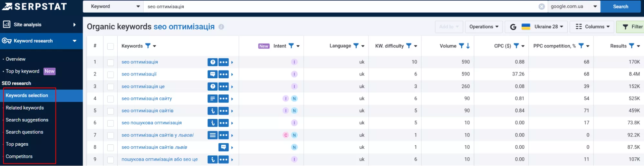
Task: Tick the checkbox for row 6
Action: coord(111,123)
